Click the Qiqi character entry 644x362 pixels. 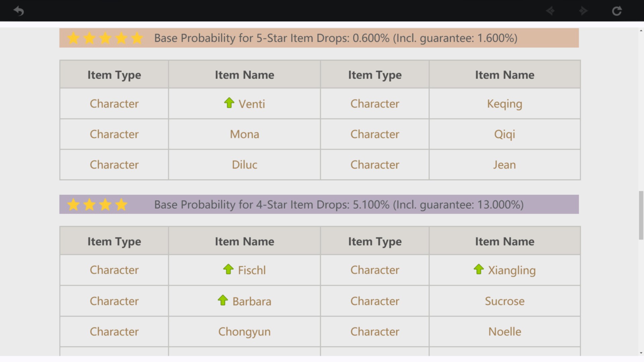504,134
